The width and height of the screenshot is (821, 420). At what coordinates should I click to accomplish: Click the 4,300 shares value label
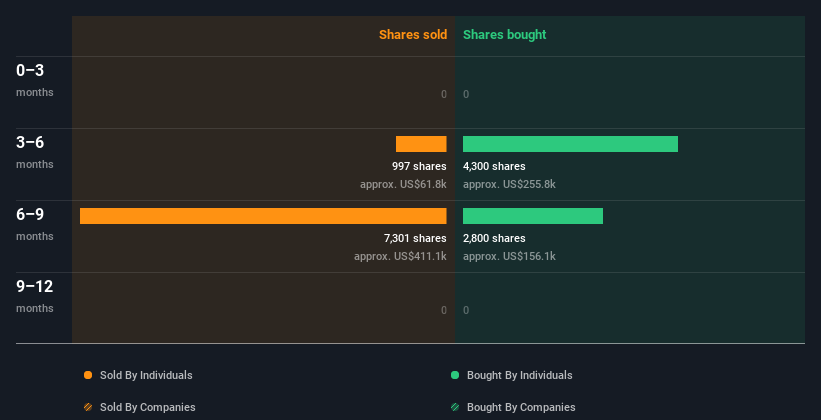(494, 166)
